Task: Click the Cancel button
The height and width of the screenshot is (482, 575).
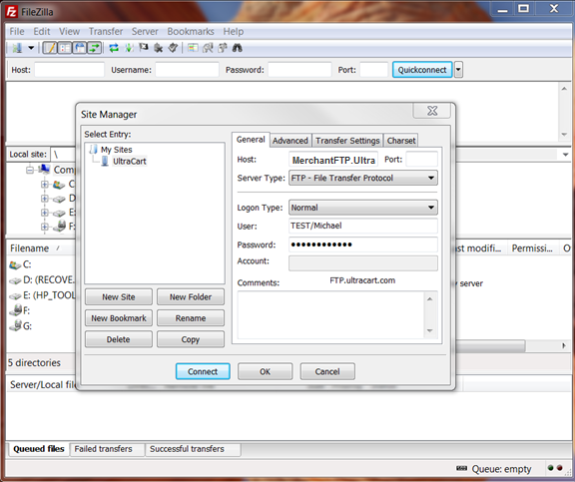Action: 327,371
